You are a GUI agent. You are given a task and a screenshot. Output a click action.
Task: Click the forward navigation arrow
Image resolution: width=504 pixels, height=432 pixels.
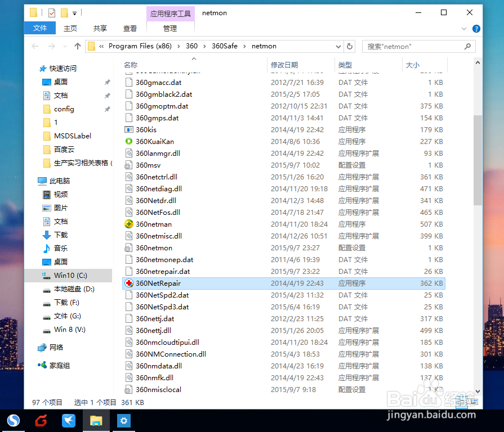click(51, 46)
